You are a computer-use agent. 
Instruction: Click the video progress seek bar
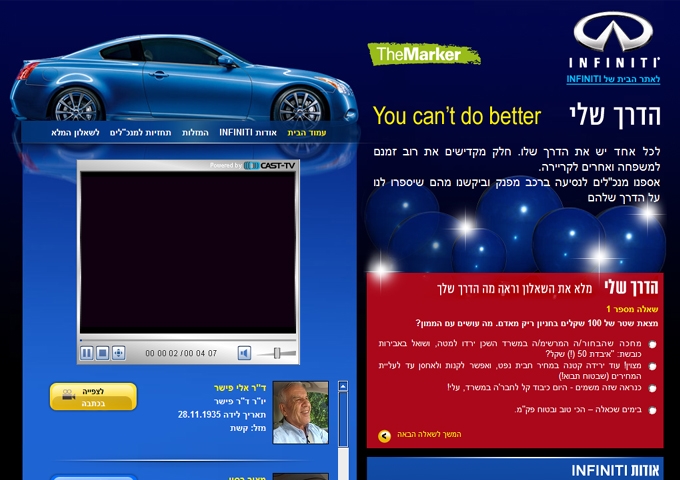(x=188, y=340)
